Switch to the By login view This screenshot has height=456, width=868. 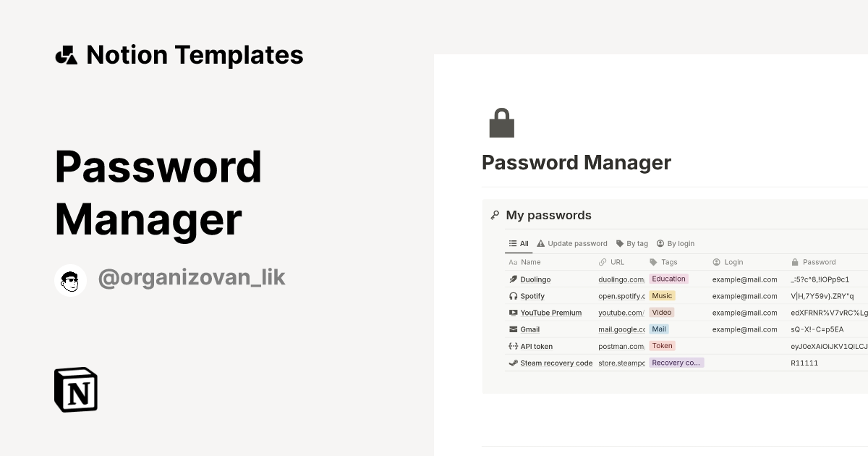(674, 243)
